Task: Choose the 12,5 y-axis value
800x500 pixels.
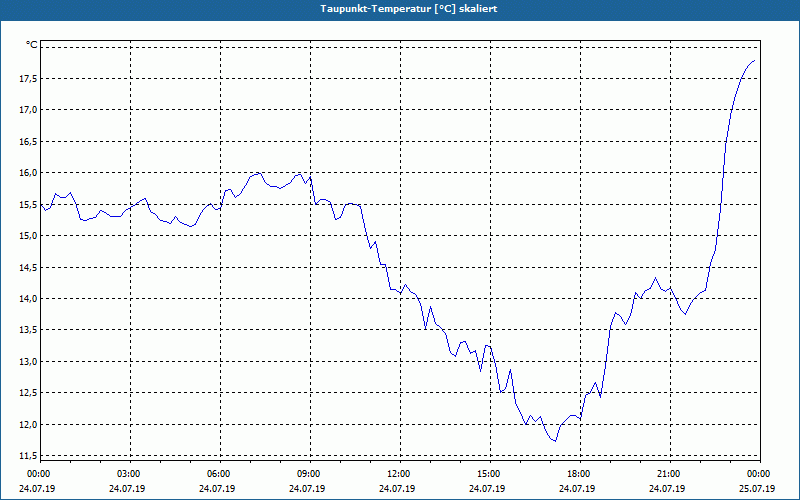Action: (x=29, y=393)
